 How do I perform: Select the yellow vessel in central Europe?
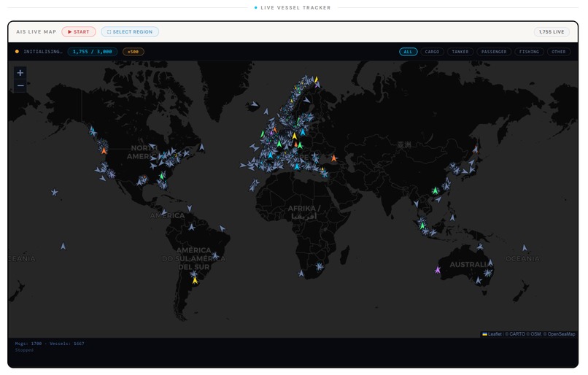[295, 136]
